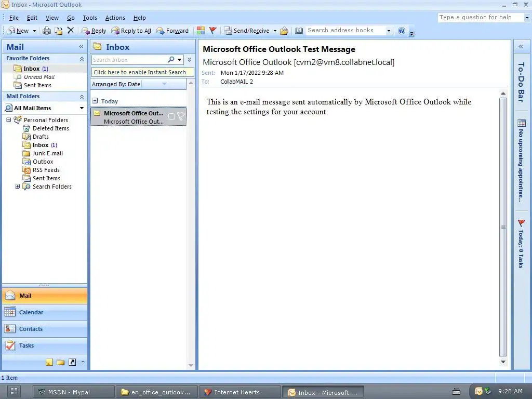
Task: Click the search magnifier in Search Inbox
Action: point(171,59)
